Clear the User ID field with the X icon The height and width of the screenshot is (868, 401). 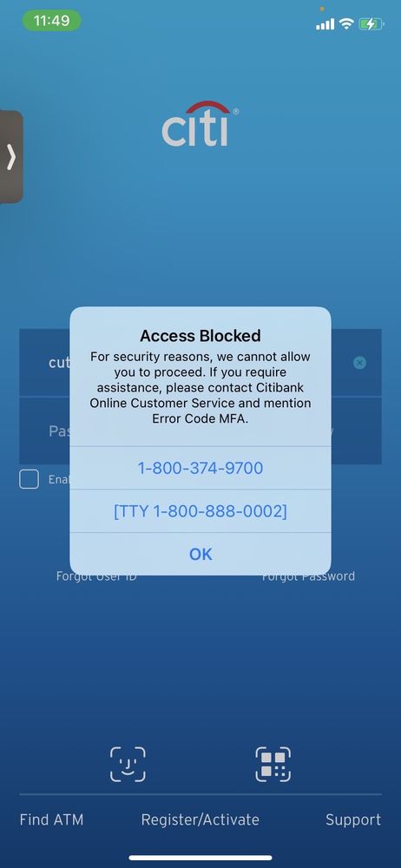coord(359,363)
